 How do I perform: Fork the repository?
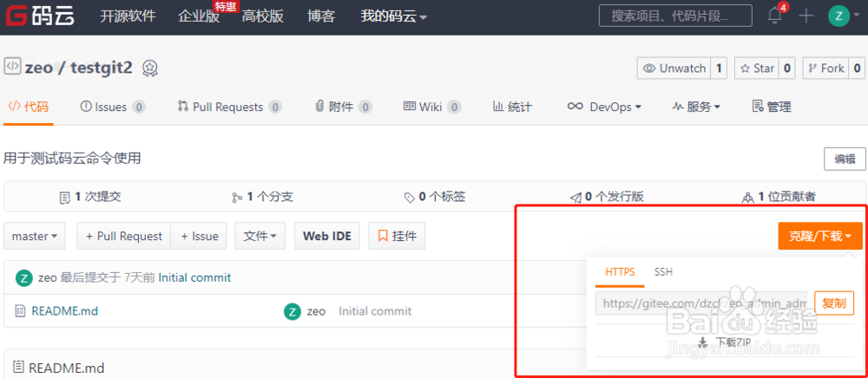click(x=826, y=68)
